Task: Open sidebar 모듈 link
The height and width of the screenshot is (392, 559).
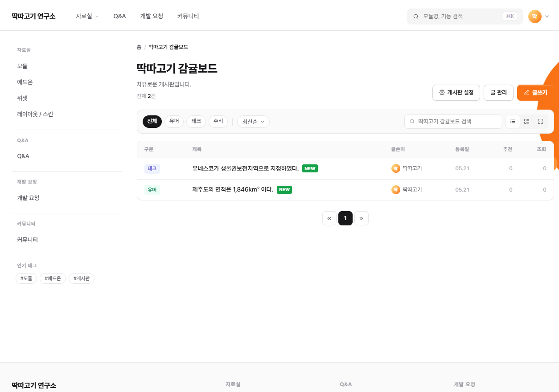Action: coord(22,66)
